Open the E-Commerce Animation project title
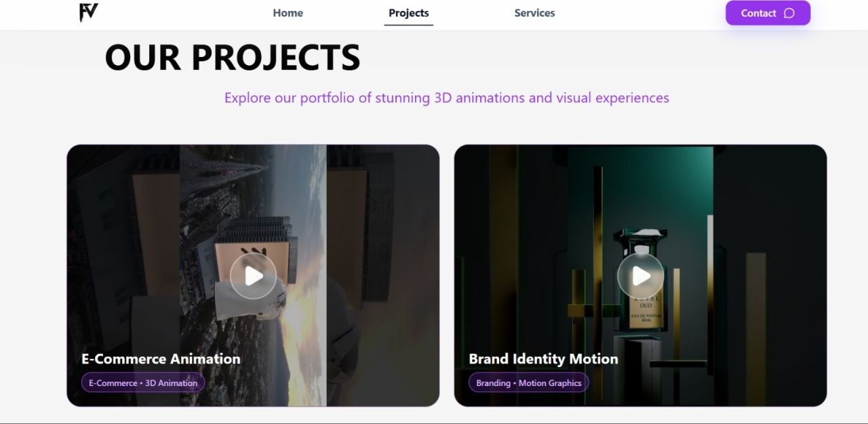Screen dimensions: 868x424 coord(161,359)
